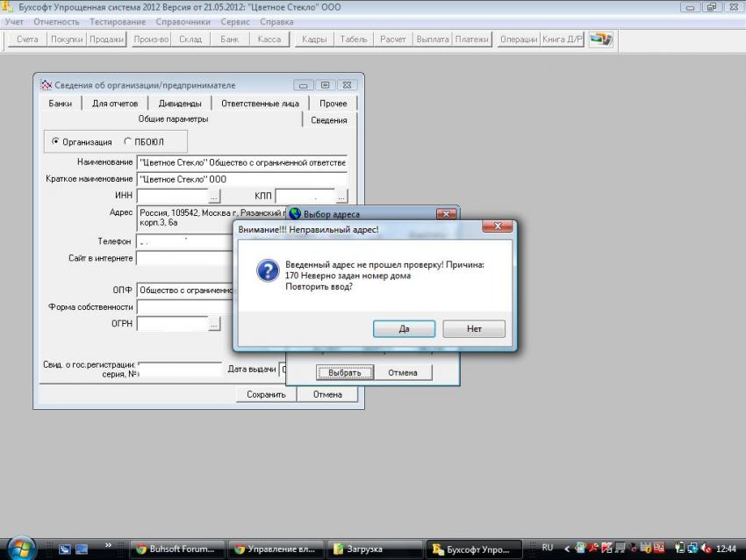Switch to Buhsoft Forum taskbar window

pos(175,549)
